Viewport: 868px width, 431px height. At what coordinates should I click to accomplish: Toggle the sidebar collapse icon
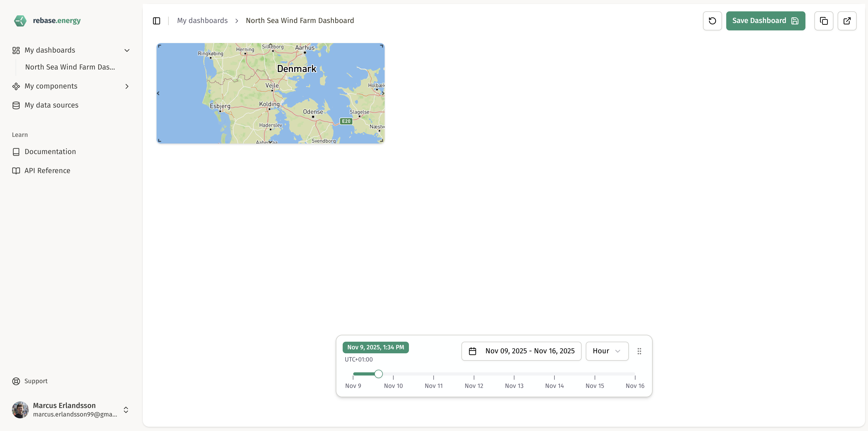click(x=156, y=21)
